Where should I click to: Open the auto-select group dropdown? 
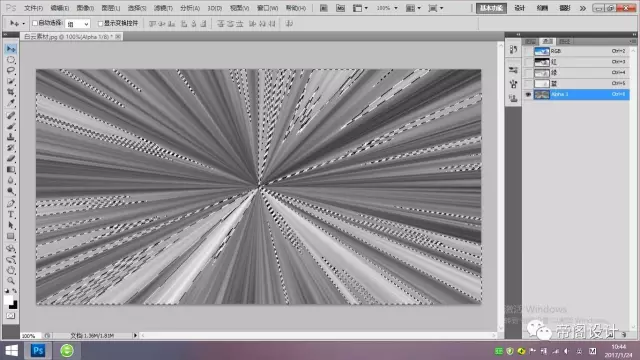(x=78, y=24)
